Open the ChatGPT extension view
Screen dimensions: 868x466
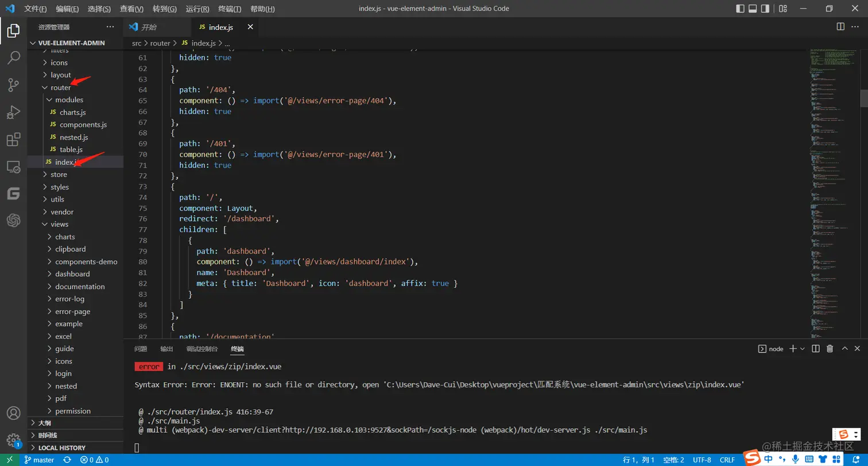coord(13,220)
